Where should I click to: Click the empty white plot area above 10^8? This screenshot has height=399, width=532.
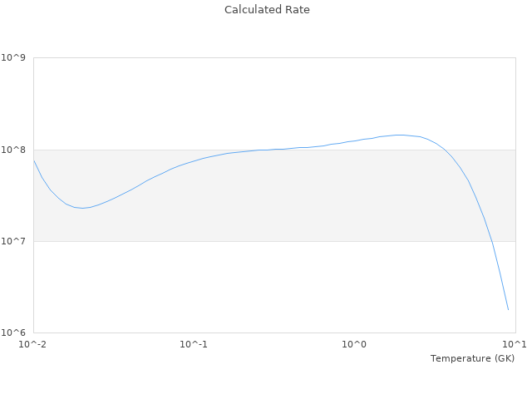tap(208, 100)
